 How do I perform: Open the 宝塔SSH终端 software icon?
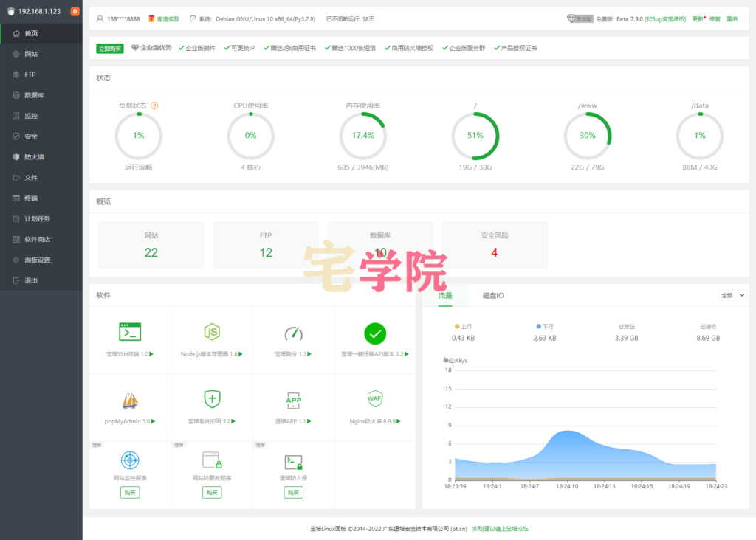[x=130, y=332]
